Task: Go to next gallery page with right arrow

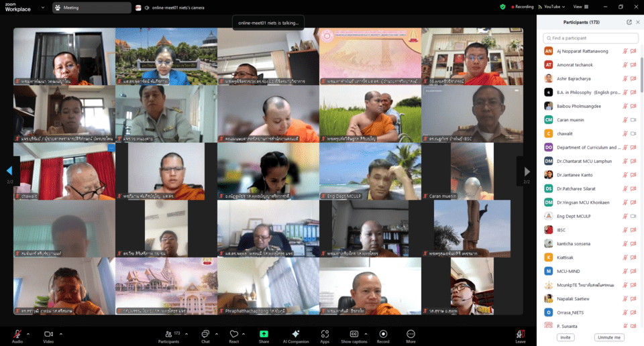Action: pos(527,171)
